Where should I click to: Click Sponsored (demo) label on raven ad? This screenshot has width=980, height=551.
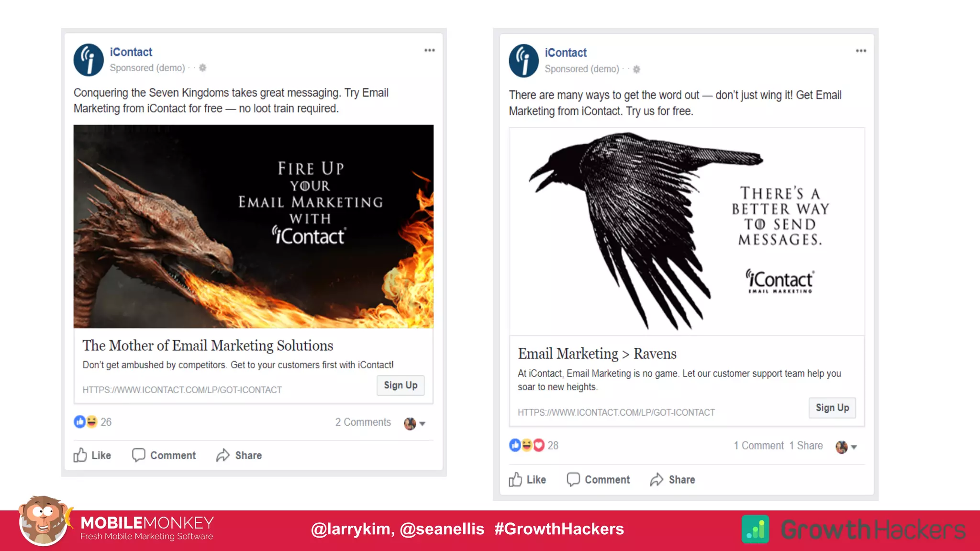582,69
